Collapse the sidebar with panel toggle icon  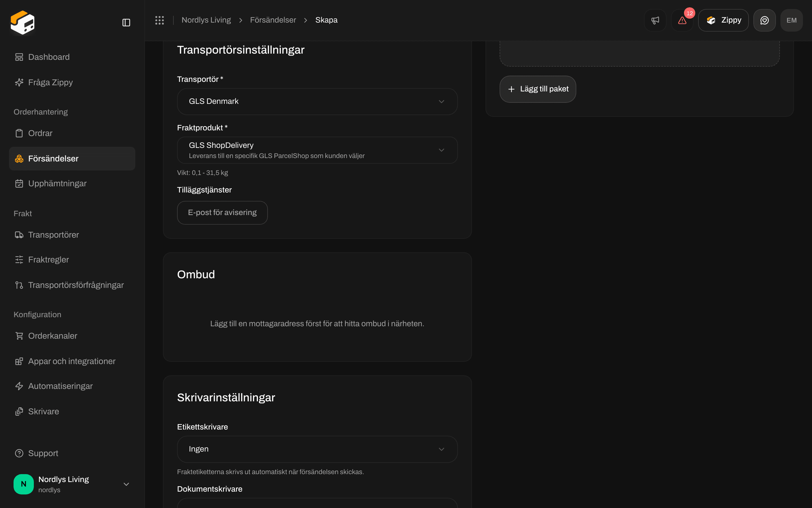point(126,23)
